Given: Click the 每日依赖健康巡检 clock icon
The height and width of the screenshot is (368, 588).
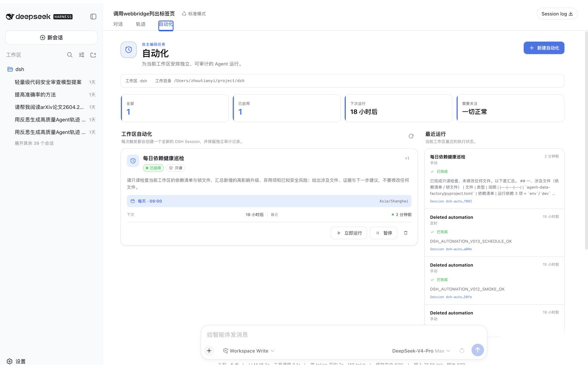Looking at the screenshot, I should click(133, 161).
